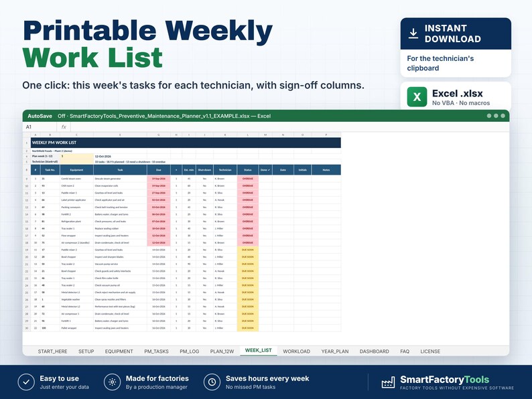Image resolution: width=532 pixels, height=399 pixels.
Task: Select the Combi steam oven equipment cell
Action: point(76,179)
